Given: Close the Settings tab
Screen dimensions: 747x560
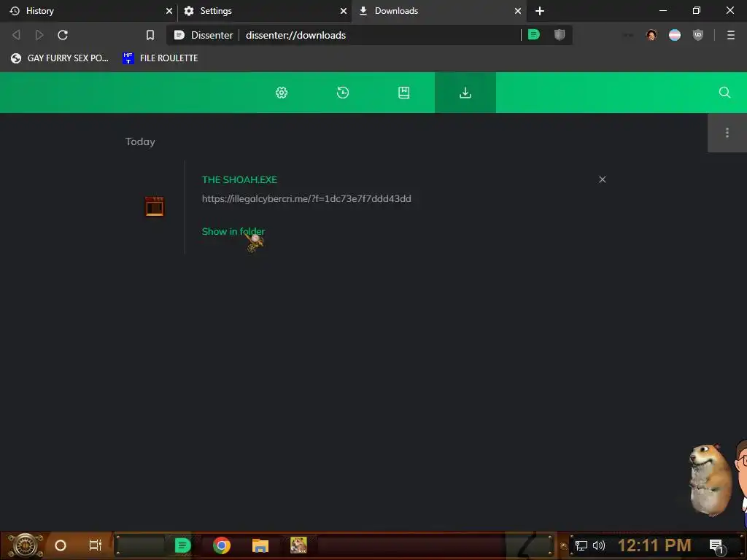Looking at the screenshot, I should tap(343, 10).
